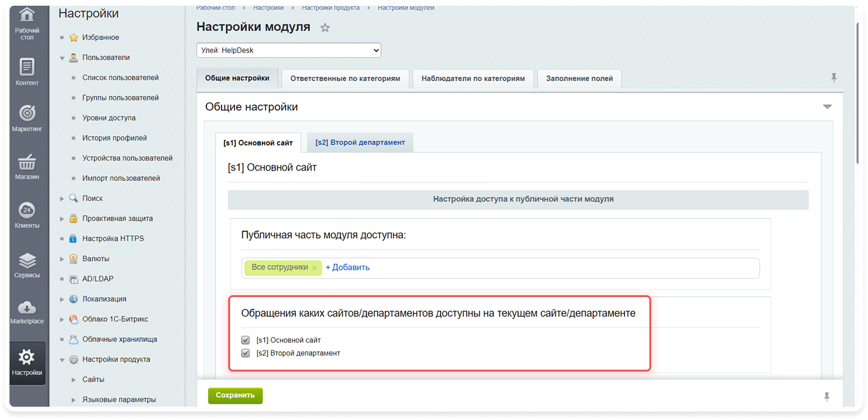Collapse the Пользователи tree node
Viewport: 868px width, 420px height.
pyautogui.click(x=62, y=58)
